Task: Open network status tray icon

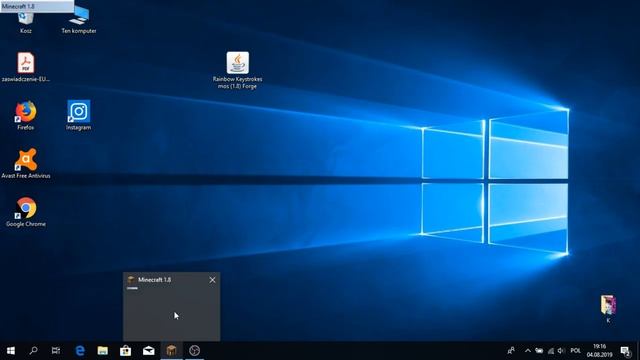Action: 551,351
